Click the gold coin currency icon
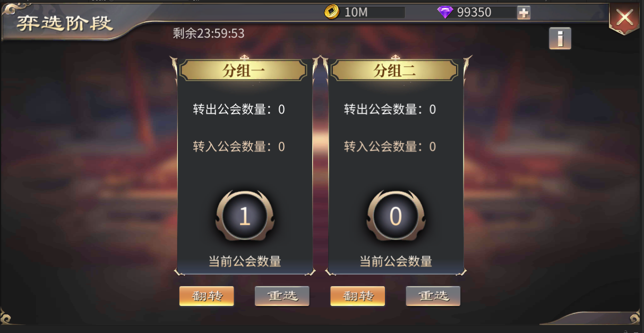 [332, 12]
